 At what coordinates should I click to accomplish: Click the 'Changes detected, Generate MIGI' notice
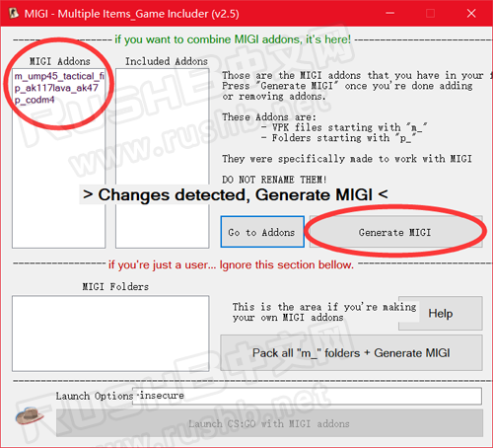236,194
